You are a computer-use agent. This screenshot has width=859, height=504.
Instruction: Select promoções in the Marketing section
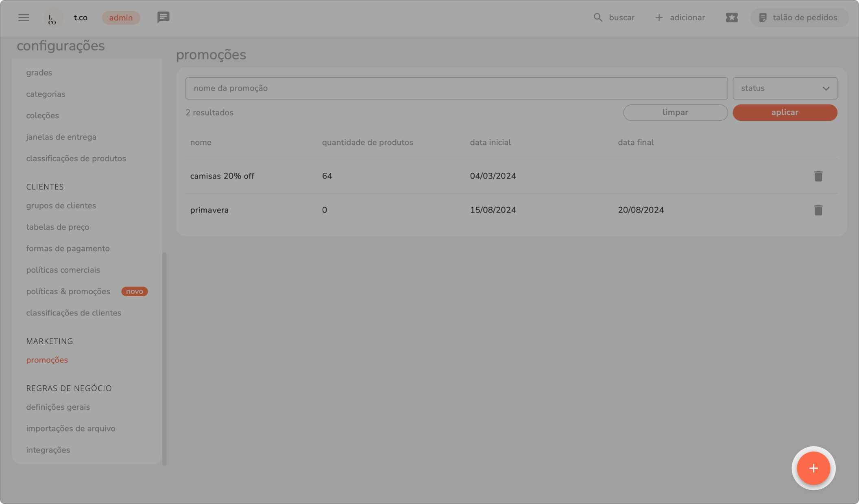click(x=47, y=360)
